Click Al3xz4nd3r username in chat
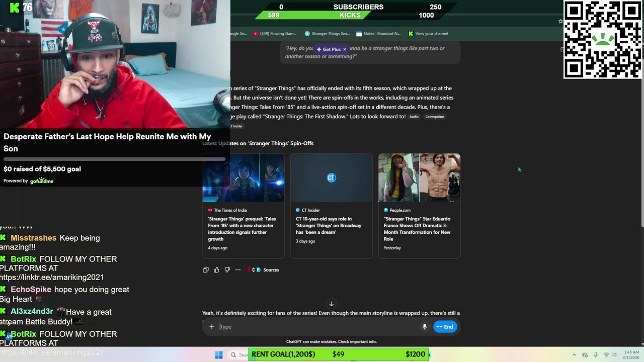 tap(32, 312)
